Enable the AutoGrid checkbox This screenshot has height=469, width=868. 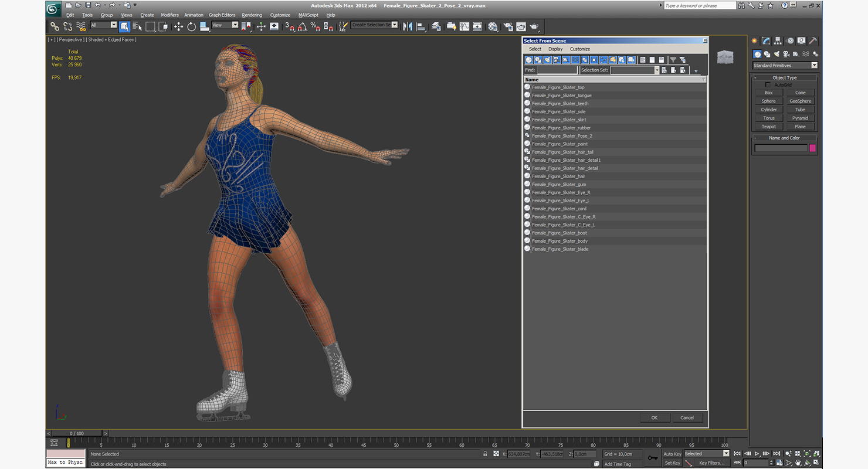[x=768, y=85]
